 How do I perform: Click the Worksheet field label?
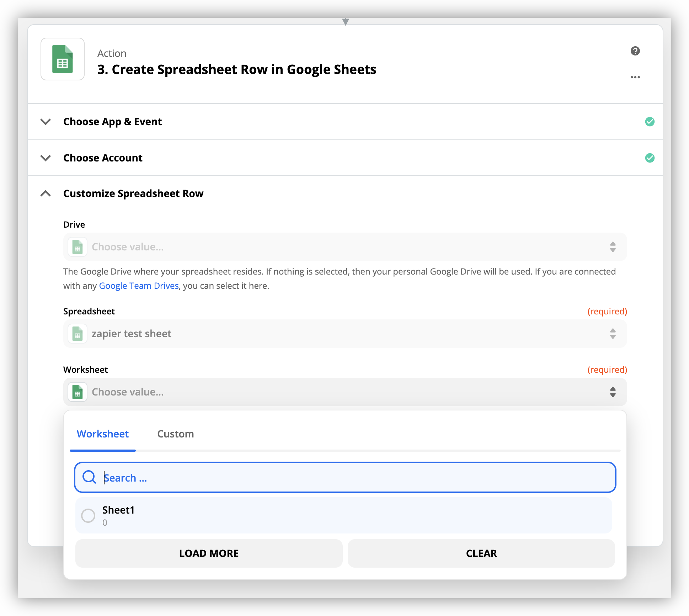85,370
